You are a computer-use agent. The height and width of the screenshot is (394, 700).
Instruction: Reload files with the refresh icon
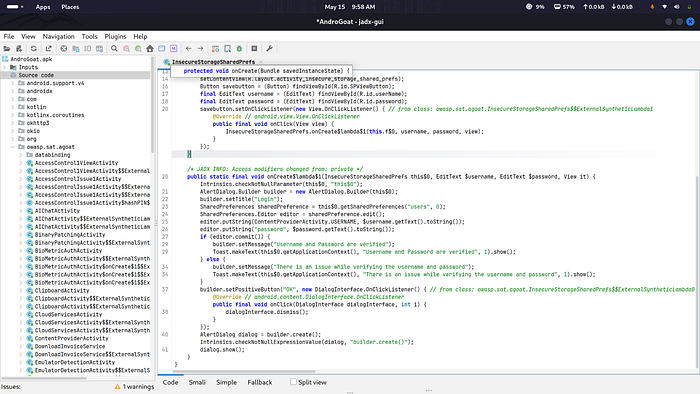pos(33,49)
